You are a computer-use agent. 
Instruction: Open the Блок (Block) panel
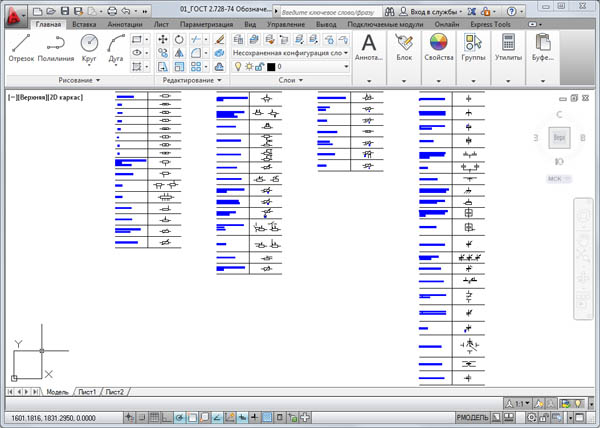404,48
